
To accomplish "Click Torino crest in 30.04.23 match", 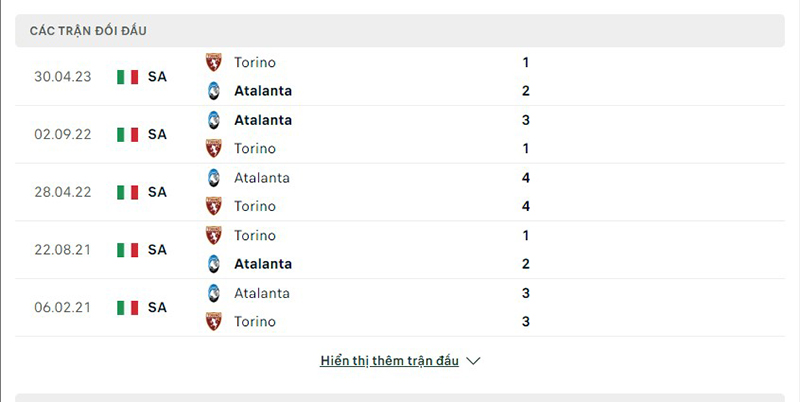I will [x=213, y=62].
